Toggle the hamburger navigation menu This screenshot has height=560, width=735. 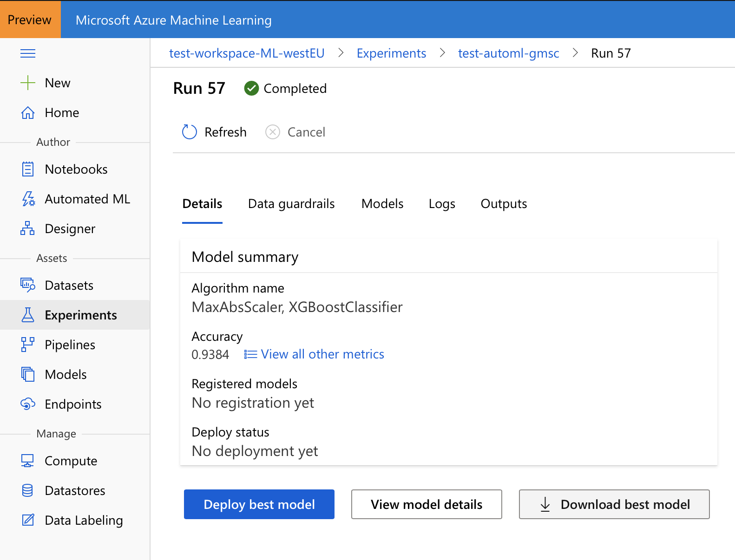pos(28,53)
